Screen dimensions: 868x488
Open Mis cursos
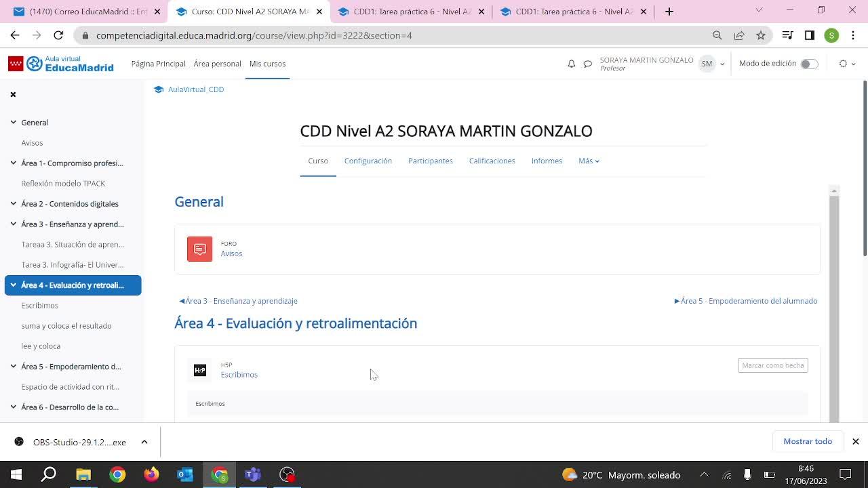coord(267,64)
